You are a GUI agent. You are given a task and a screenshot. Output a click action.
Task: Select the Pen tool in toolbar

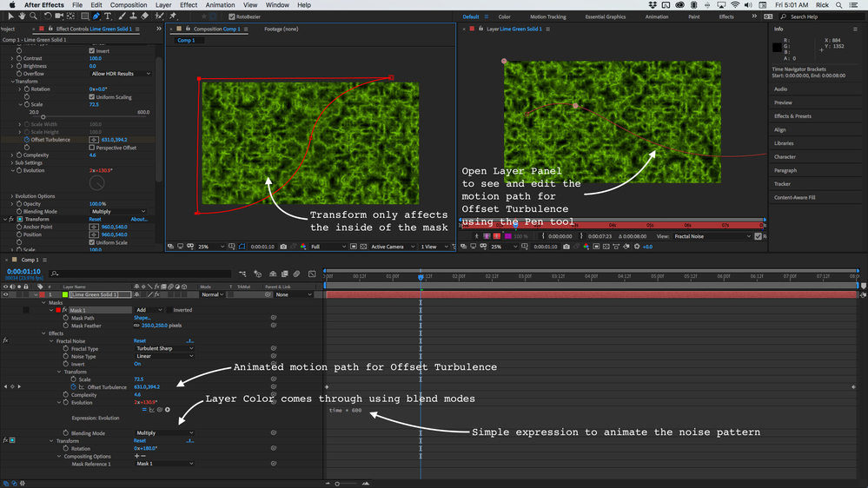(x=96, y=16)
